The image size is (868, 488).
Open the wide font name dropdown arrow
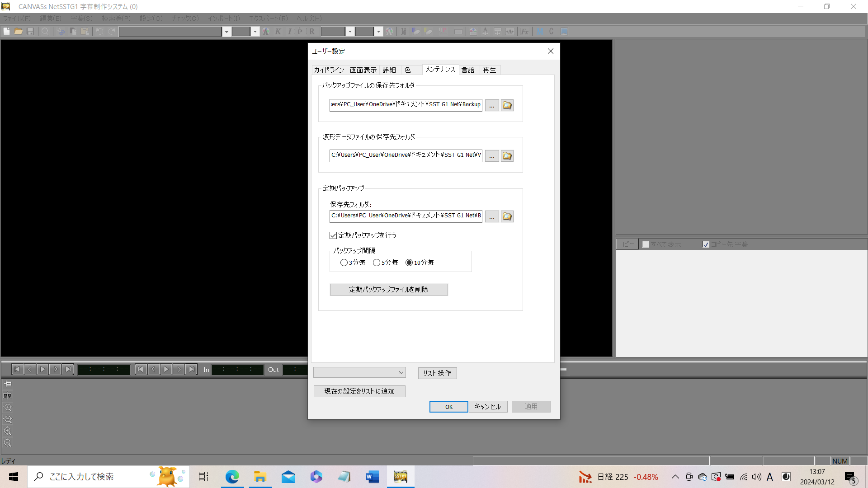pos(226,31)
